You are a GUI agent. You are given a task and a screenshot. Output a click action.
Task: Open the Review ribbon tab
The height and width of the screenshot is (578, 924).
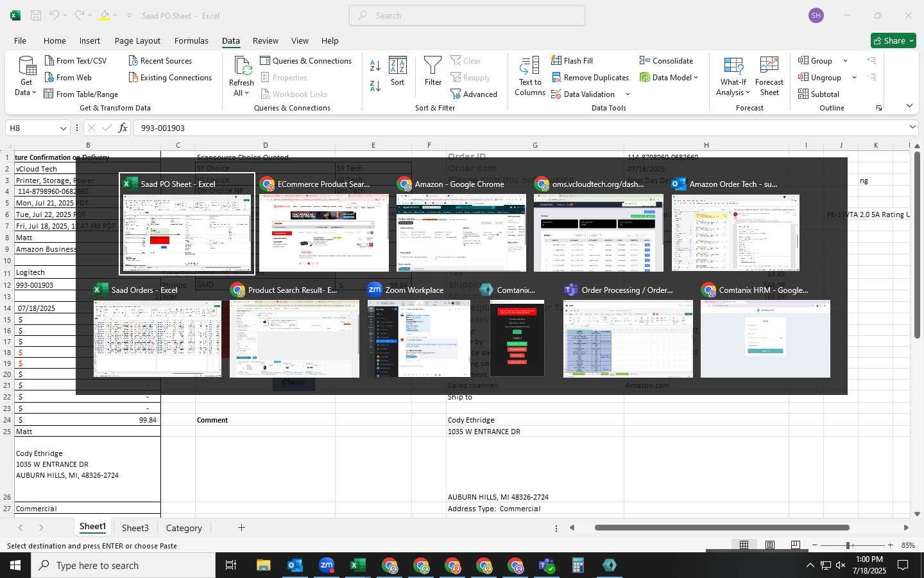coord(265,40)
